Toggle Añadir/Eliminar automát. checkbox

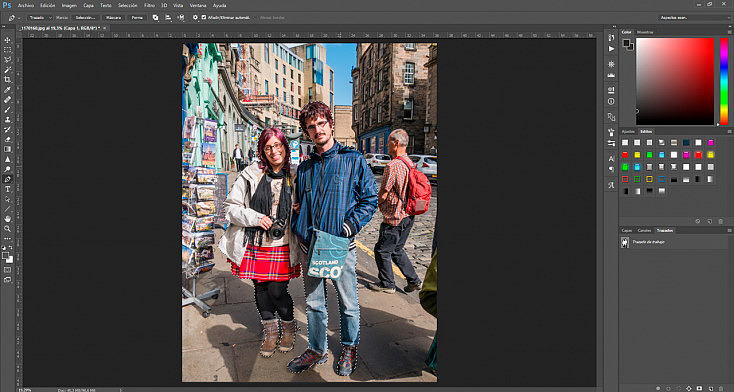point(204,17)
